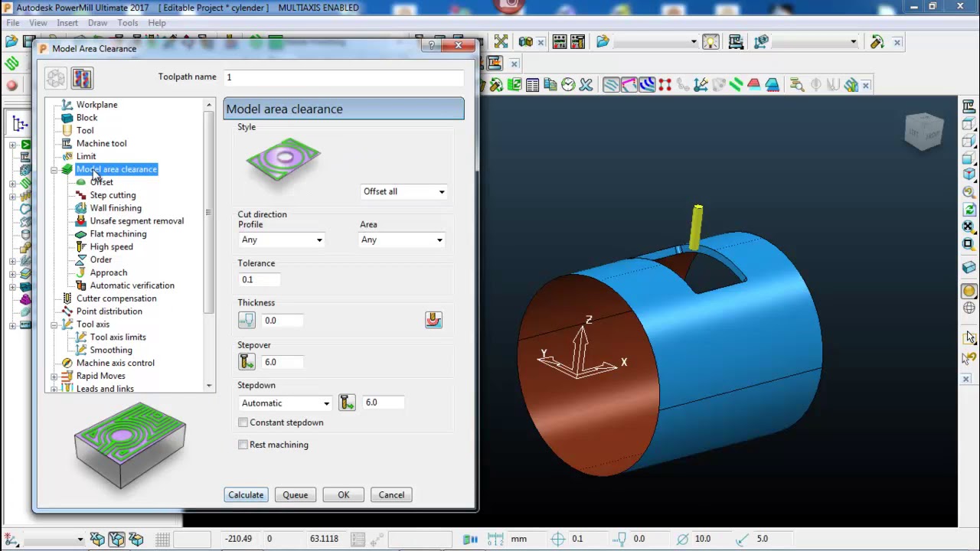Open the Offset all style dropdown
980x551 pixels.
[x=403, y=191]
